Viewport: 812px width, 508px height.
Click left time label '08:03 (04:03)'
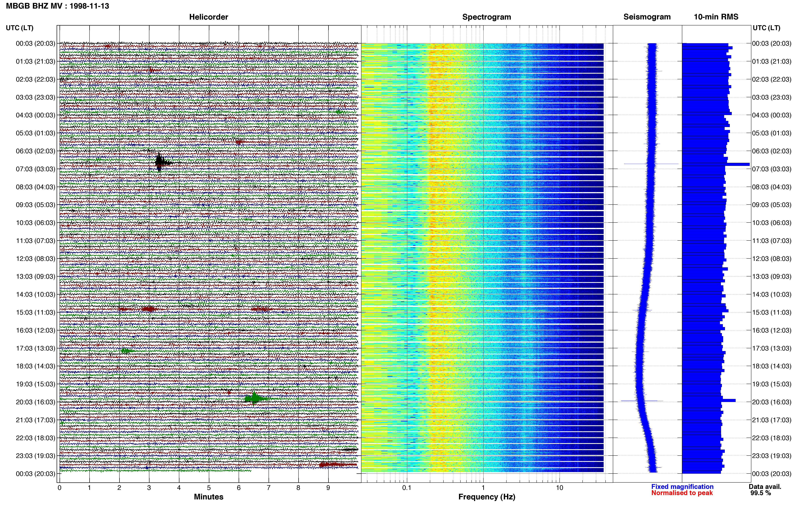click(x=36, y=187)
